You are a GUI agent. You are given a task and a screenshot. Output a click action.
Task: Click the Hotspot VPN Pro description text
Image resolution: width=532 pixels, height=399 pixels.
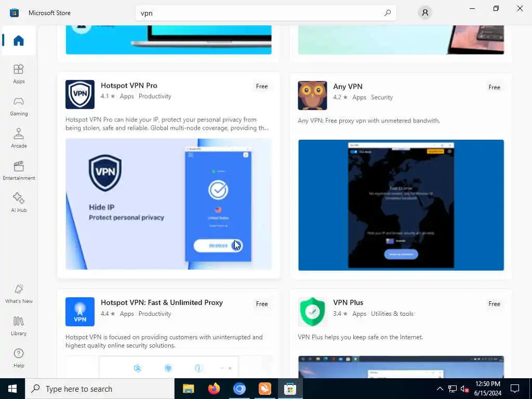tap(167, 124)
